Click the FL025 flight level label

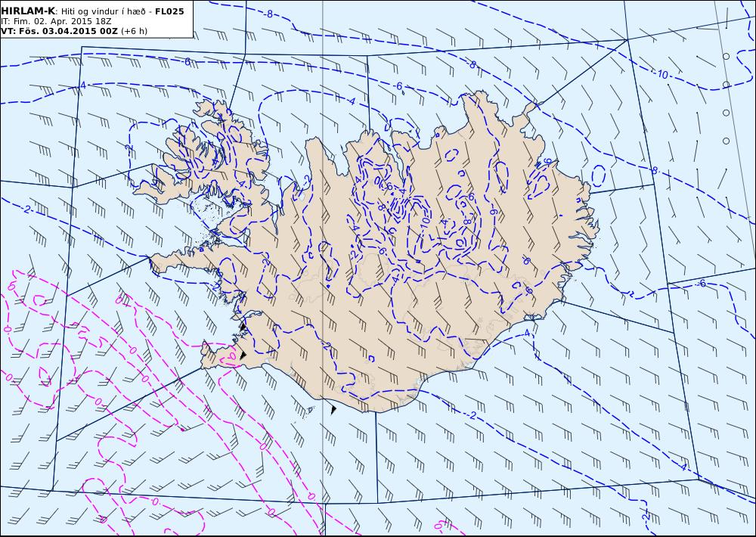(169, 11)
